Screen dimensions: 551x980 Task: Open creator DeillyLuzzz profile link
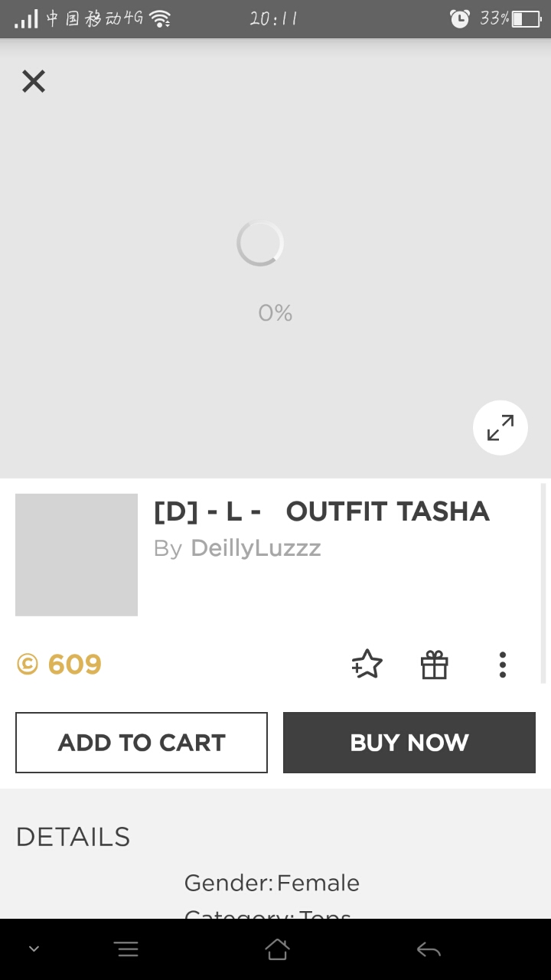click(x=256, y=548)
